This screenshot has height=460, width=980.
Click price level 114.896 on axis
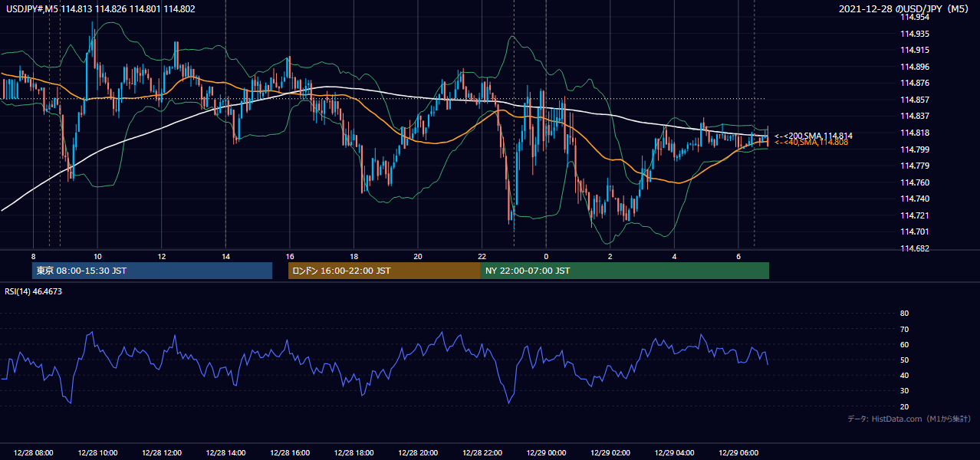click(x=914, y=67)
